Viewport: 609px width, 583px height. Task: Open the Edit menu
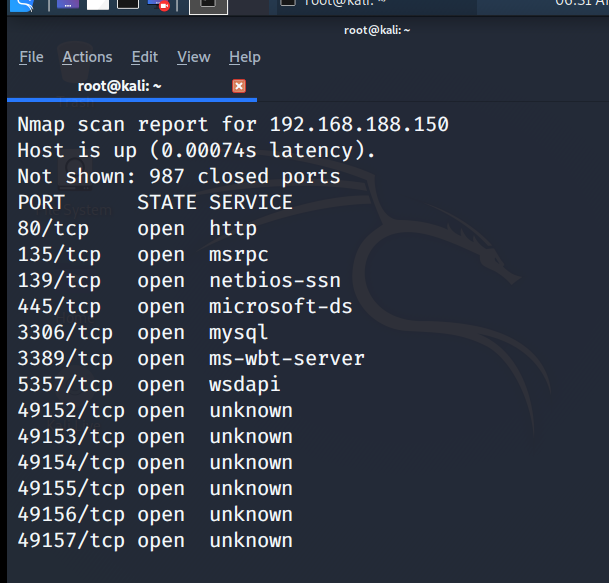(145, 57)
